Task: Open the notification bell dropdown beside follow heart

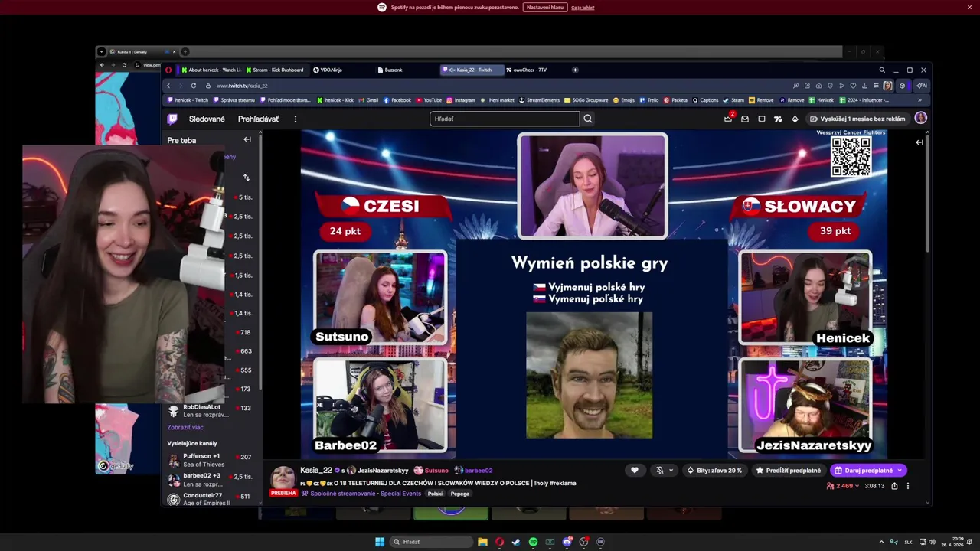Action: [x=665, y=470]
